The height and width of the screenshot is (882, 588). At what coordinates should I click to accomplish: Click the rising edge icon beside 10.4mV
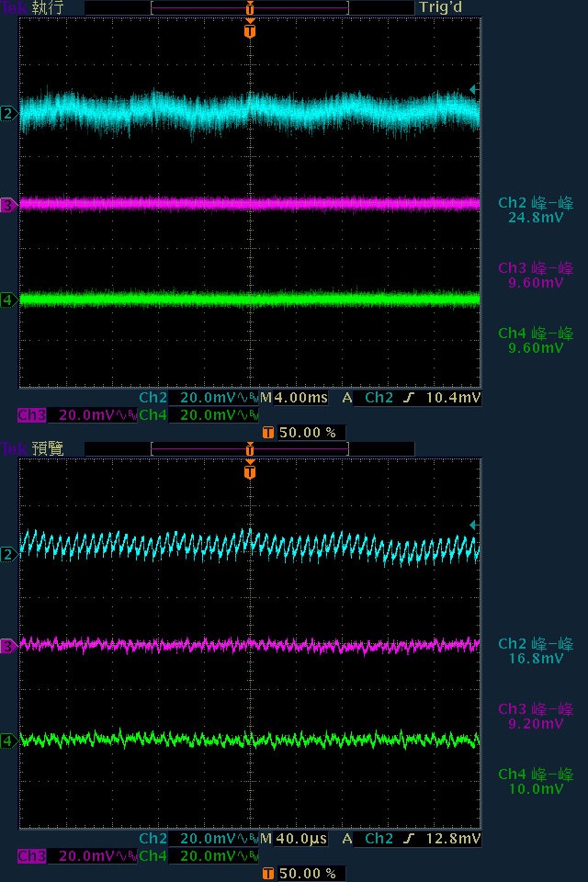pyautogui.click(x=409, y=398)
